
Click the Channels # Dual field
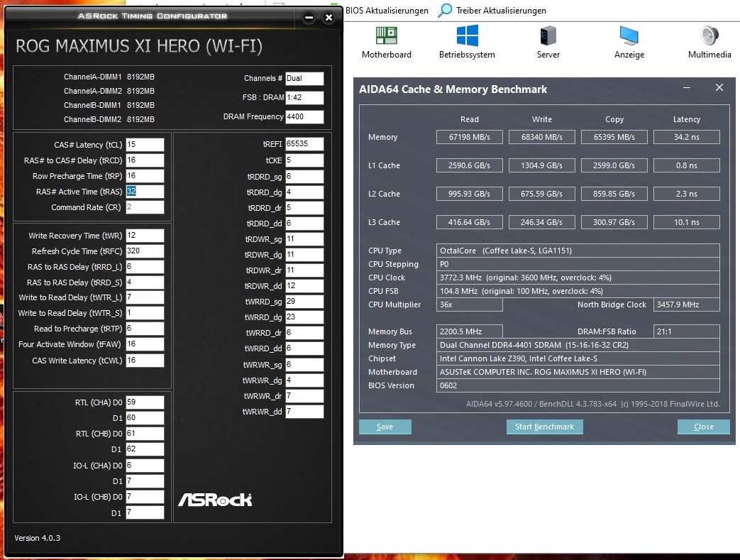click(304, 78)
